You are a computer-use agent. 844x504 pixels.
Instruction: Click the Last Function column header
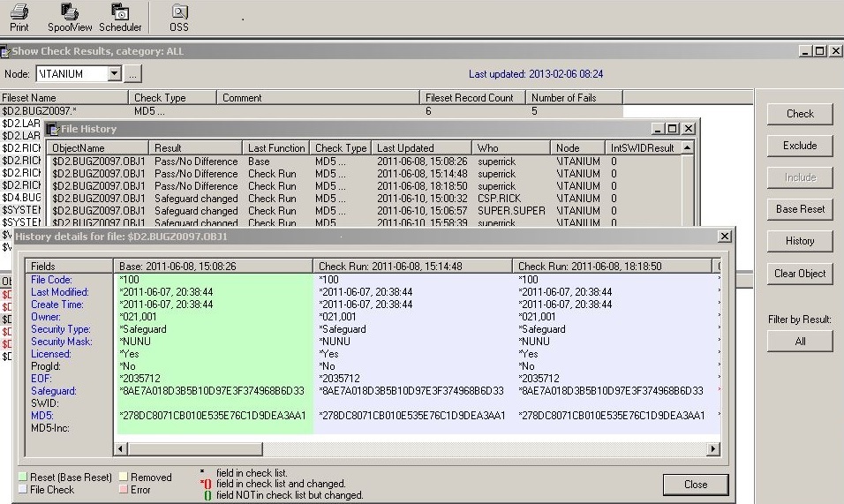coord(276,148)
